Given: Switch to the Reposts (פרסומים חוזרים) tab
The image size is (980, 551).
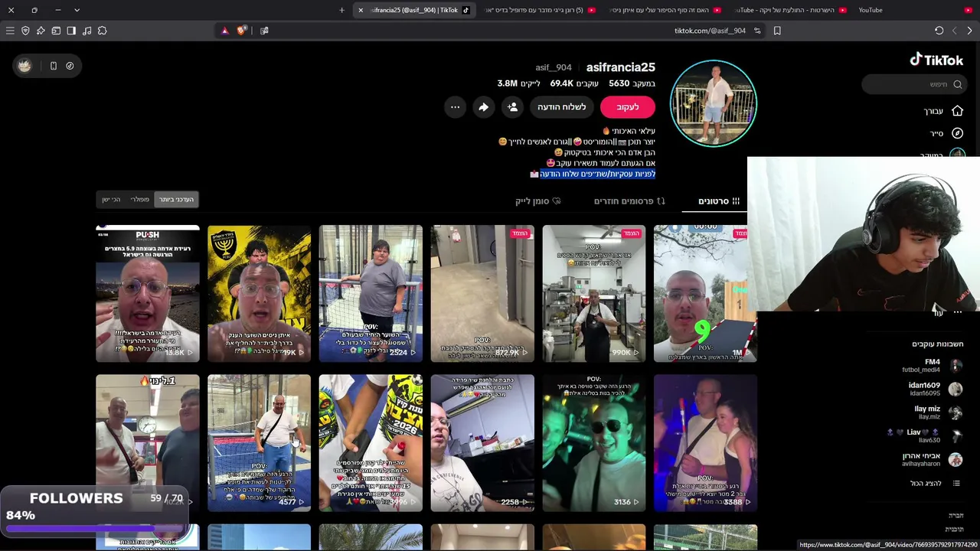Looking at the screenshot, I should pyautogui.click(x=629, y=201).
